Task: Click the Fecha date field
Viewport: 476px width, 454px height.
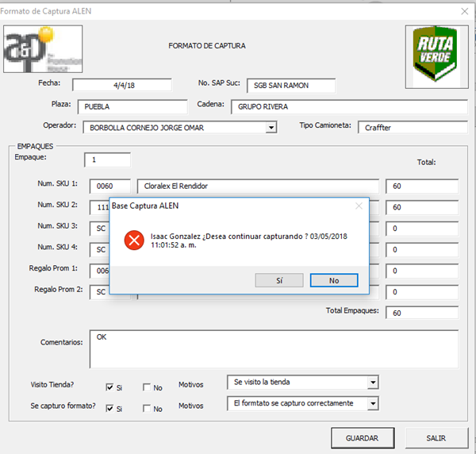Action: (121, 85)
